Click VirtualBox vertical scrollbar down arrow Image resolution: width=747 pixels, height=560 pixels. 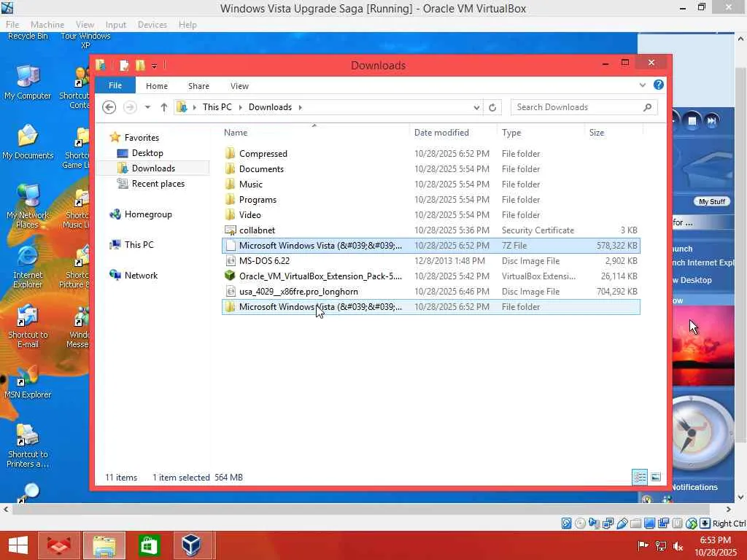tap(740, 497)
